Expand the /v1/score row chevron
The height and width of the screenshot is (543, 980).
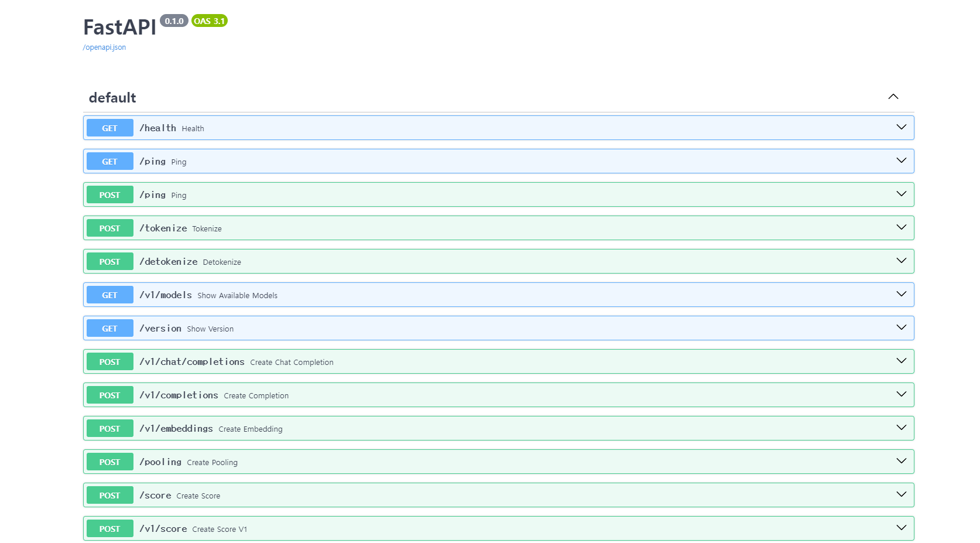pos(901,528)
